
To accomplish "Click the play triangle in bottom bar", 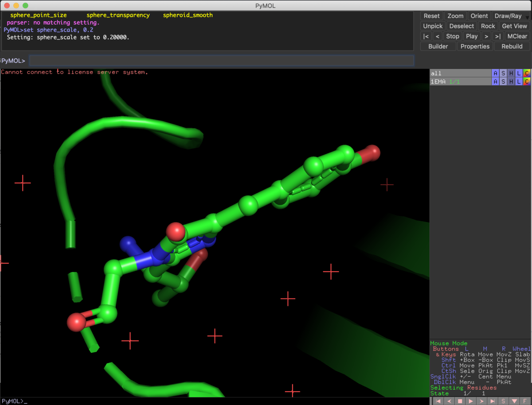I will [471, 401].
